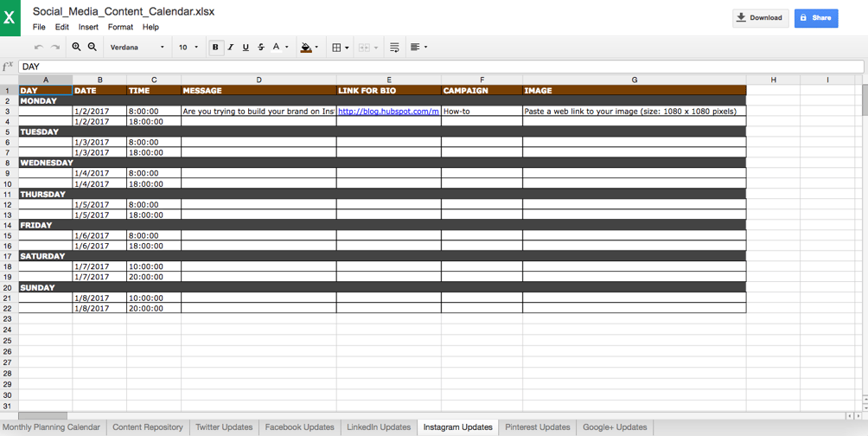Open the font size 10 dropdown
This screenshot has height=436, width=868.
[188, 48]
